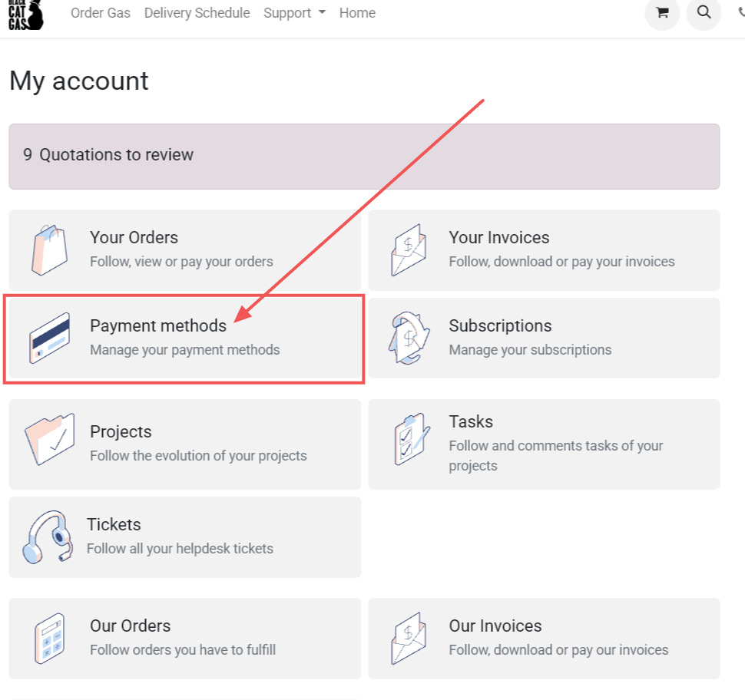Viewport: 745px width, 700px height.
Task: Click the envelope Your Invoices icon
Action: pos(409,249)
